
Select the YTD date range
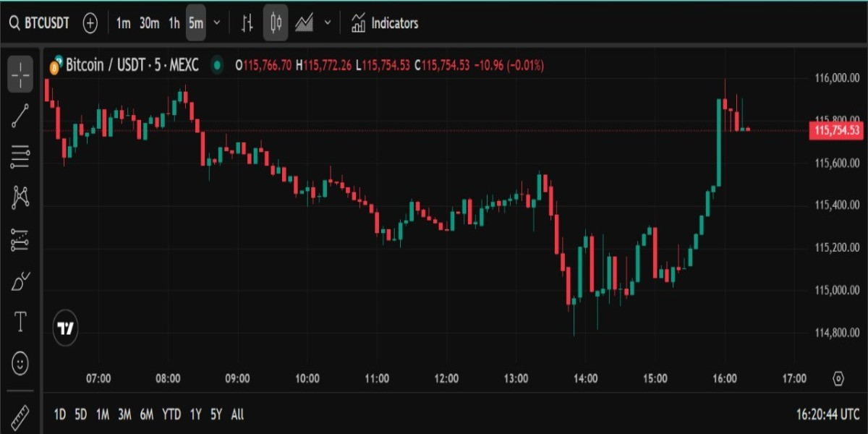[x=171, y=414]
